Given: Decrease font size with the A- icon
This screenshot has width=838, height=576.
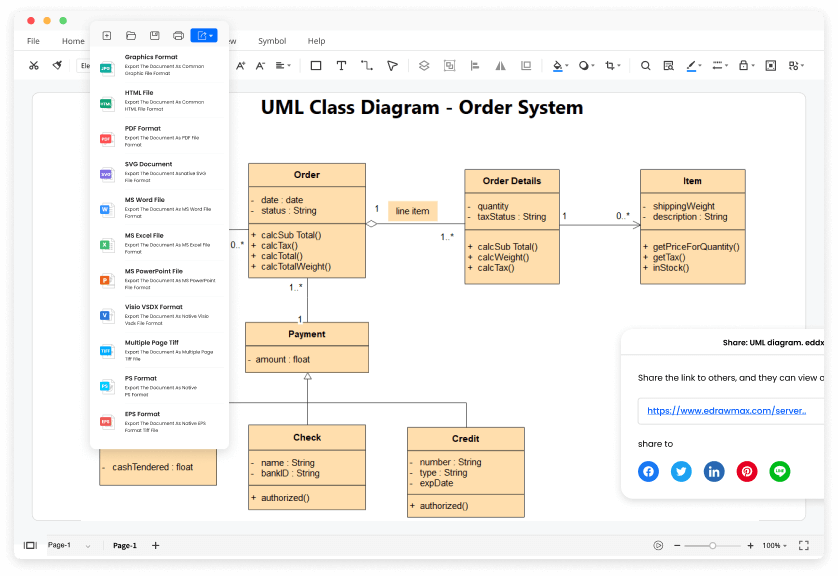Looking at the screenshot, I should (x=260, y=66).
